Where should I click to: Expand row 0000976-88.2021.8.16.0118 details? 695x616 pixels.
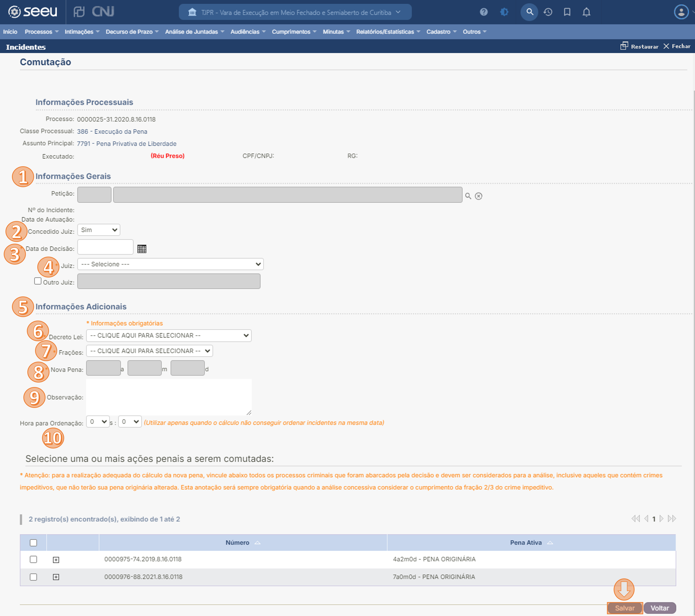[56, 577]
